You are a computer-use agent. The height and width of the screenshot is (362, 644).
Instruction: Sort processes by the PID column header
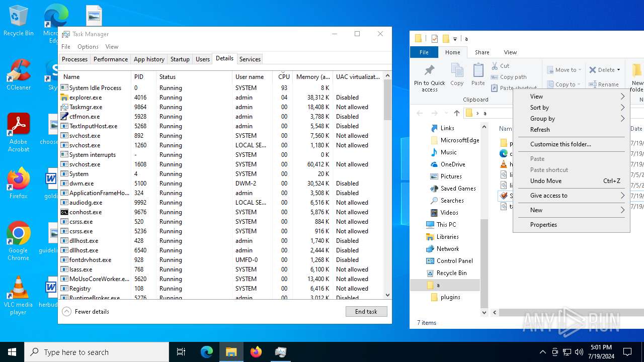point(143,77)
